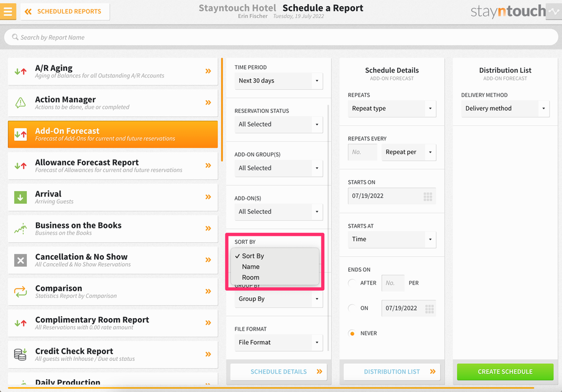Click the Complimentary Room Report arrows icon
Image resolution: width=562 pixels, height=392 pixels.
[20, 323]
